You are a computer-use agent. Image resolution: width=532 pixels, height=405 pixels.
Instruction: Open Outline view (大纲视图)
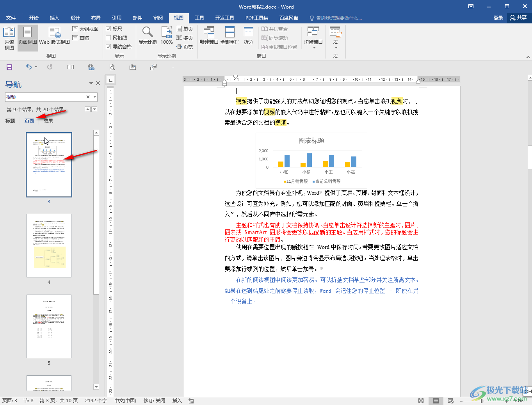pyautogui.click(x=85, y=29)
